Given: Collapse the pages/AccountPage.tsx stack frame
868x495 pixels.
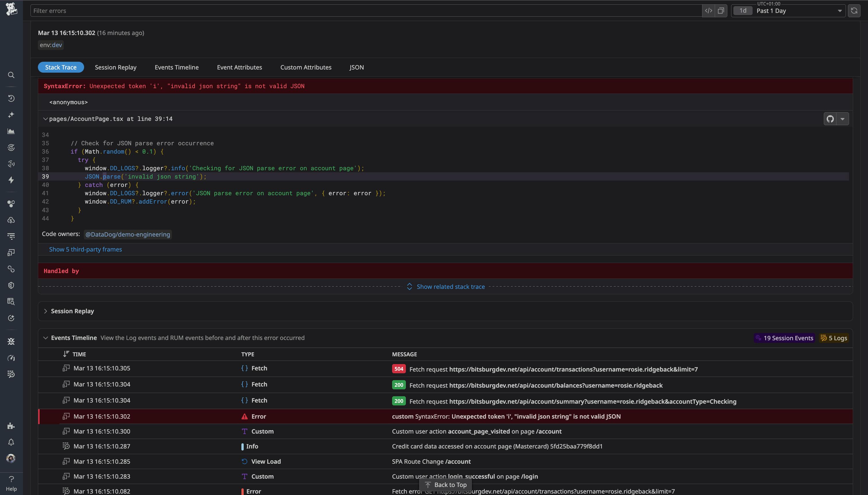Looking at the screenshot, I should (x=45, y=119).
